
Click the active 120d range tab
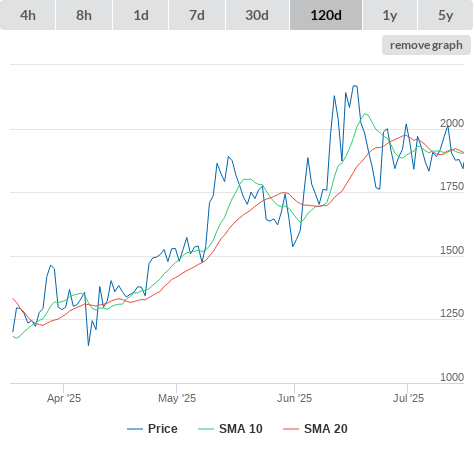coord(326,15)
